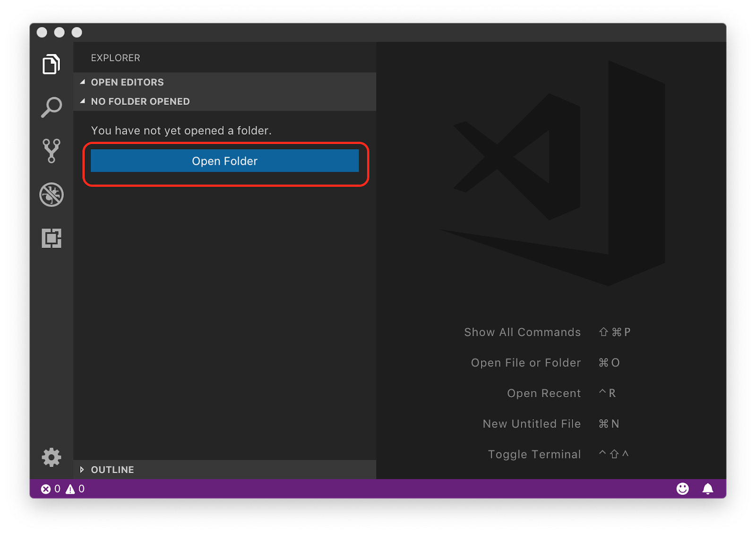Viewport: 756px width, 535px height.
Task: Click New Untitled File hint
Action: pos(532,424)
